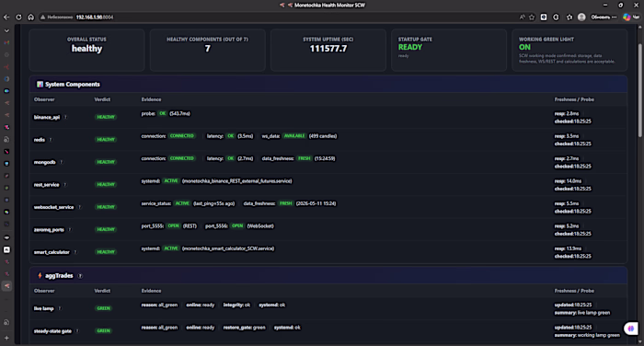Show help for live lamp observer

coord(60,308)
